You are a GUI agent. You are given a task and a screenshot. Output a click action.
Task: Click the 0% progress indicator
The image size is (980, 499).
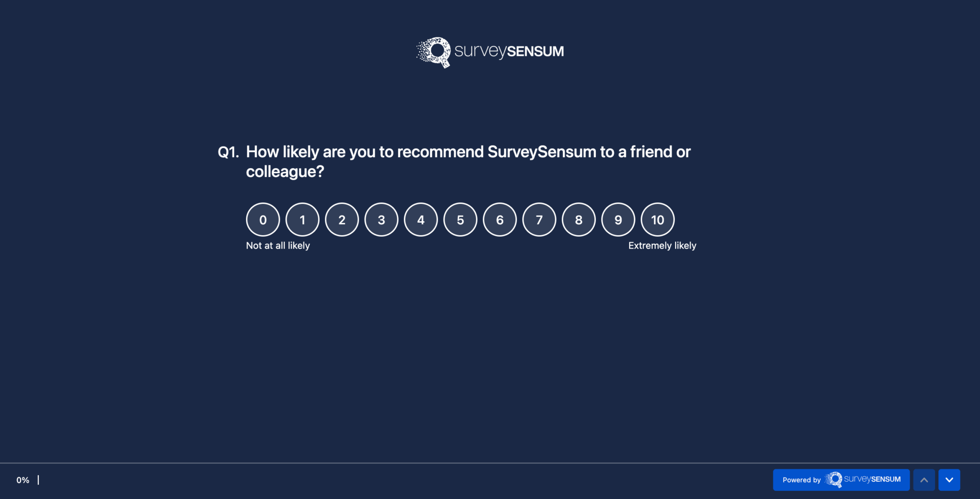[23, 480]
